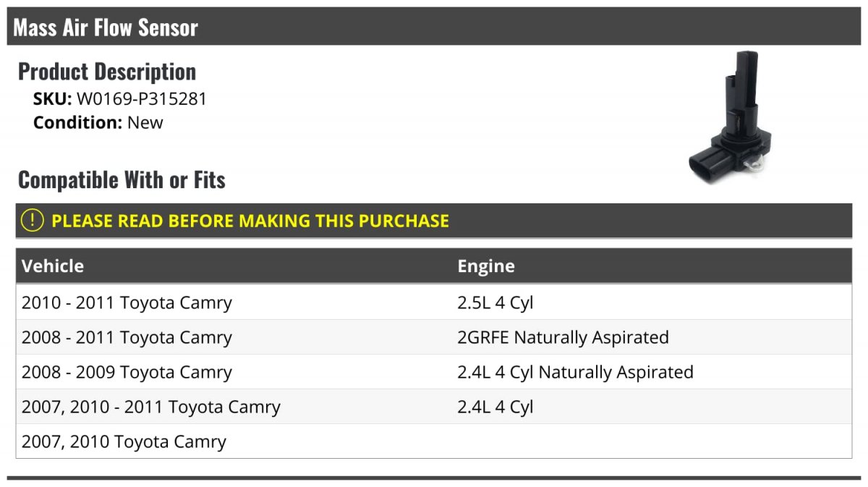Click the '2GRFE Naturally Aspirated' engine cell

pyautogui.click(x=563, y=337)
